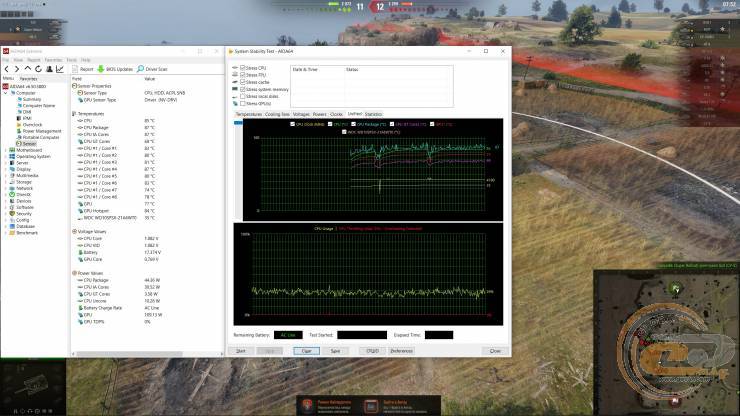Click the Refresh icon in AIDA64 toolbar
The height and width of the screenshot is (416, 740).
(37, 69)
